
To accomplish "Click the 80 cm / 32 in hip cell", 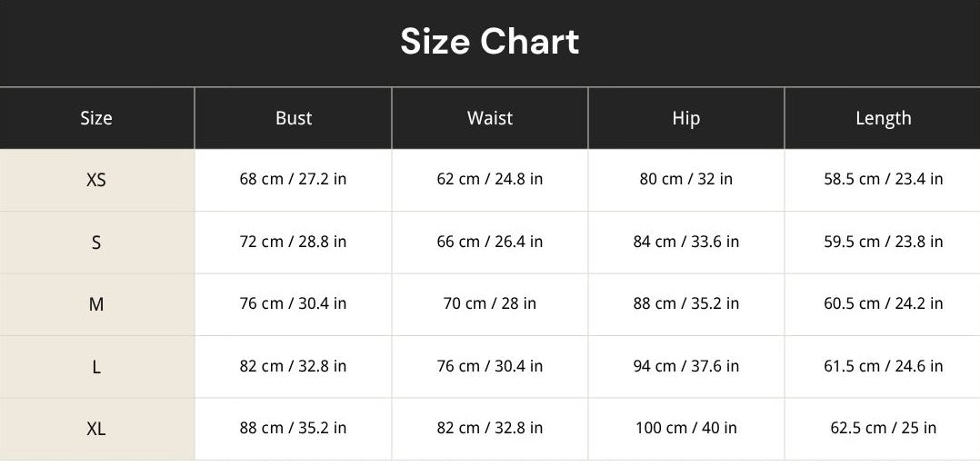I will (685, 179).
